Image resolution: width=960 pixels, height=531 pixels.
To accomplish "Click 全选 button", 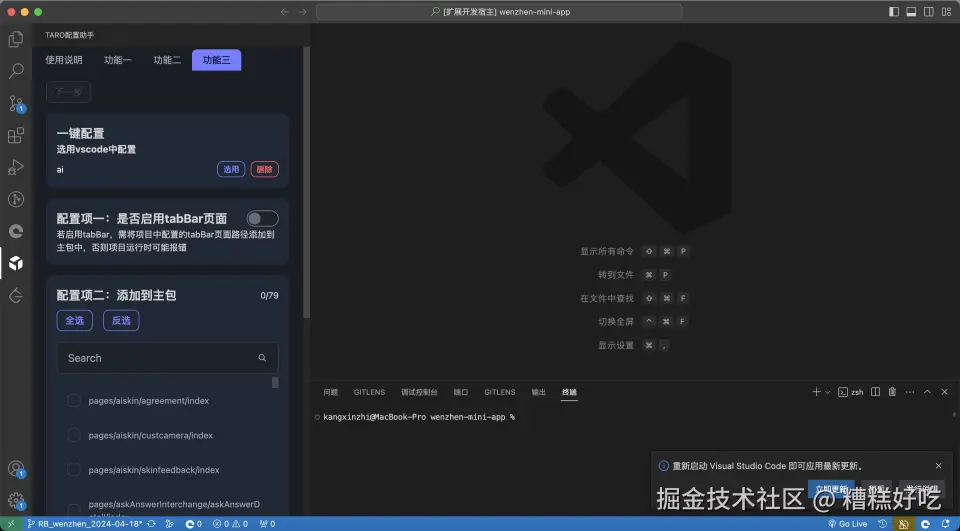I will point(75,320).
